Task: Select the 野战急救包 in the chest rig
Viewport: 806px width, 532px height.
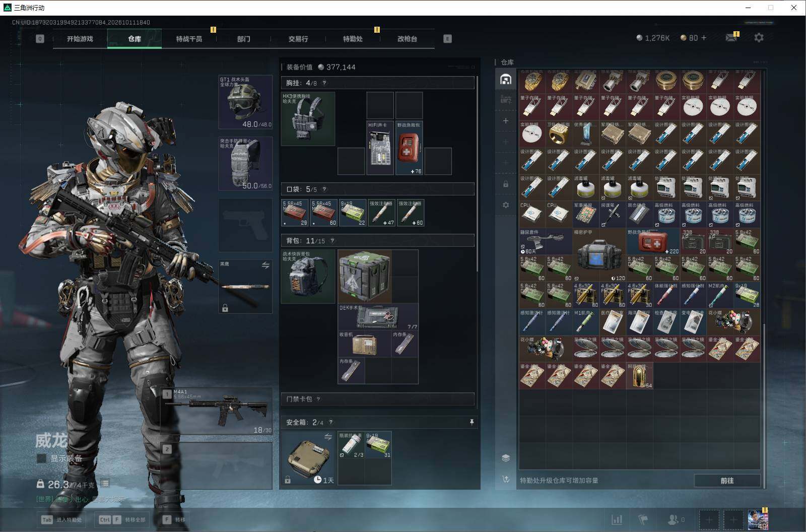Action: [409, 148]
